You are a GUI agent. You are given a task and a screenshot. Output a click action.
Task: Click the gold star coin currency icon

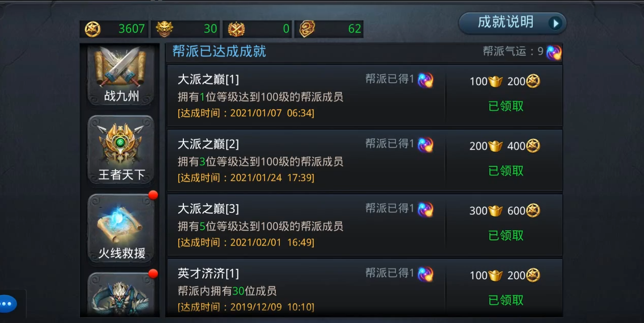point(92,29)
